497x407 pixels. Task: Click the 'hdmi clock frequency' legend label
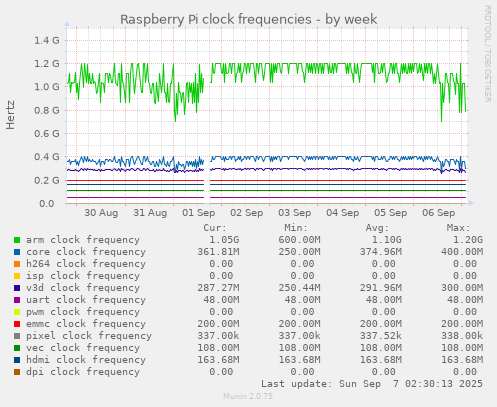click(x=86, y=360)
